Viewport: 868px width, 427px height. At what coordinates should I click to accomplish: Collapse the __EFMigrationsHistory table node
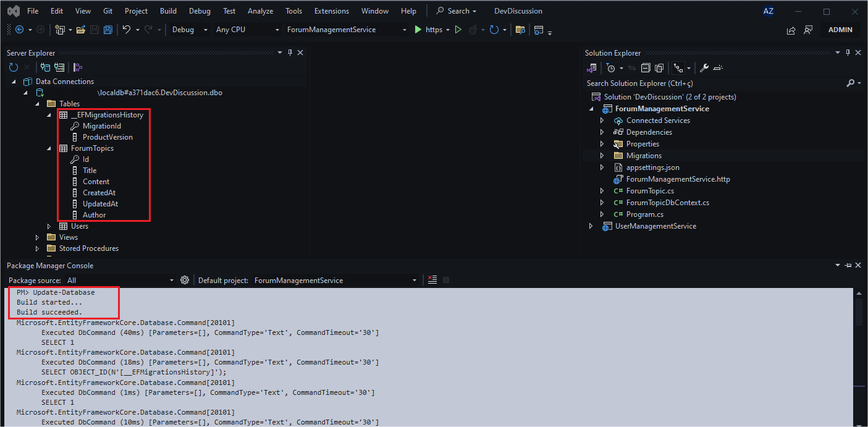(49, 115)
